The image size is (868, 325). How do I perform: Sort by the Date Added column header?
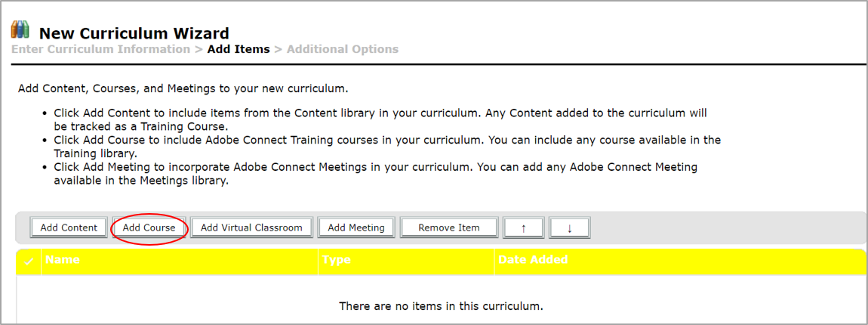[533, 260]
